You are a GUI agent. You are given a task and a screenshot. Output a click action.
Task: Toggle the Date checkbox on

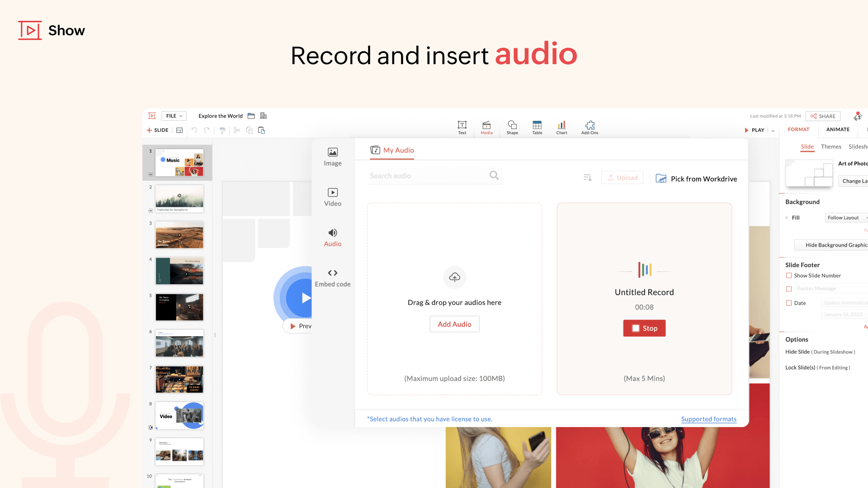click(x=789, y=303)
